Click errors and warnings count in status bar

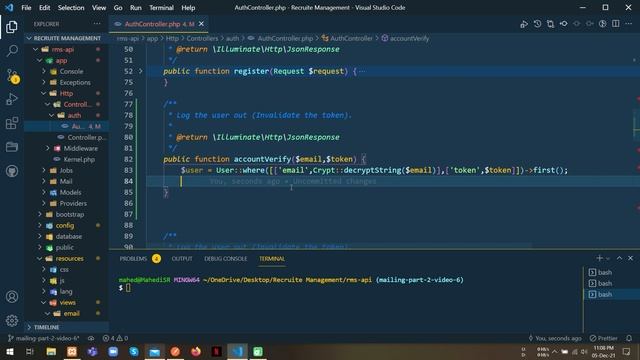point(115,338)
